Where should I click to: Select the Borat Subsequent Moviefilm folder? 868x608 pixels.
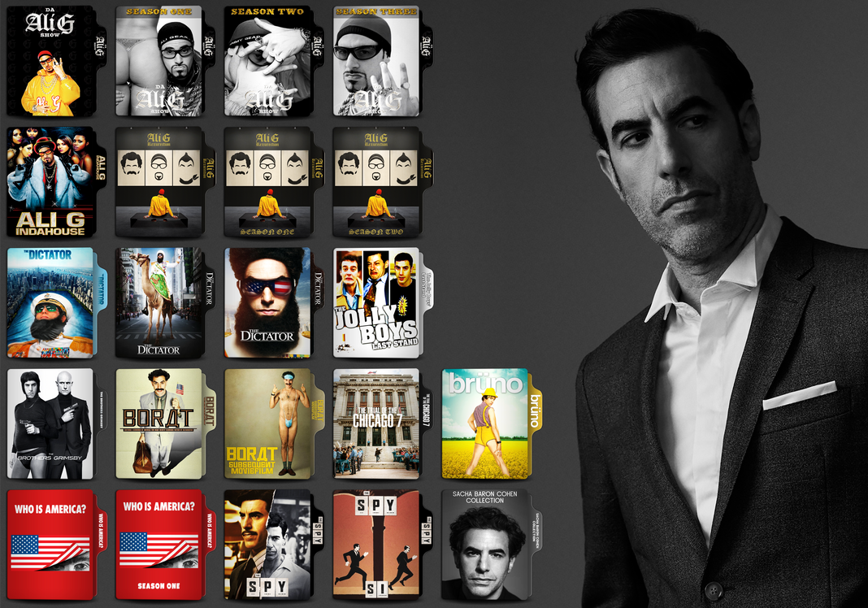click(x=270, y=423)
